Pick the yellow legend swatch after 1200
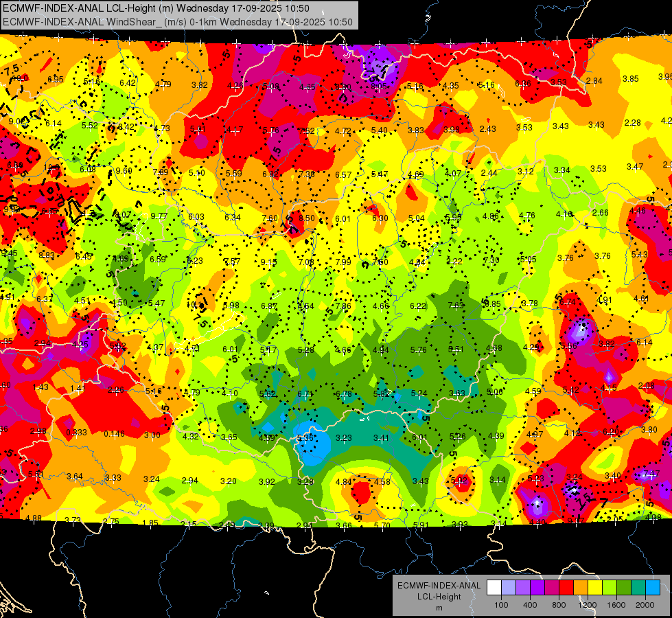This screenshot has height=618, width=672. click(595, 588)
